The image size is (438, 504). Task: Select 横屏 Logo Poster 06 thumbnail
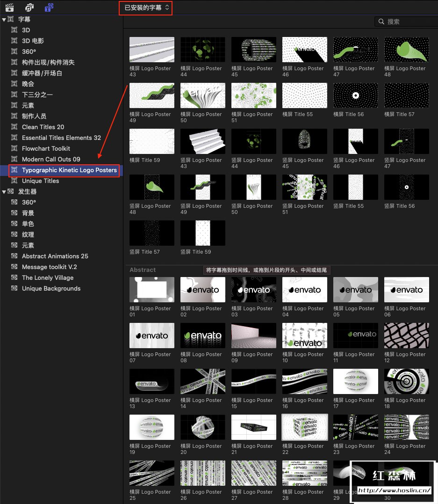pyautogui.click(x=407, y=290)
